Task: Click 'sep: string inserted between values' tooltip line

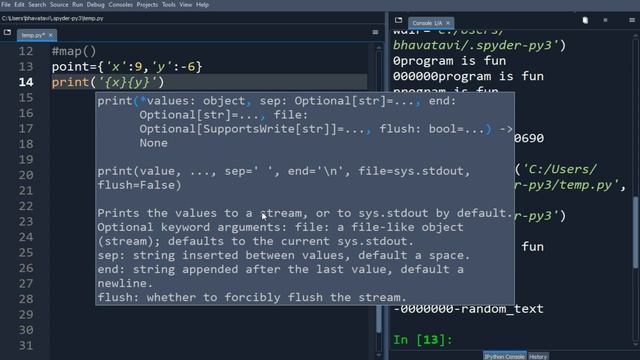Action: coord(284,255)
